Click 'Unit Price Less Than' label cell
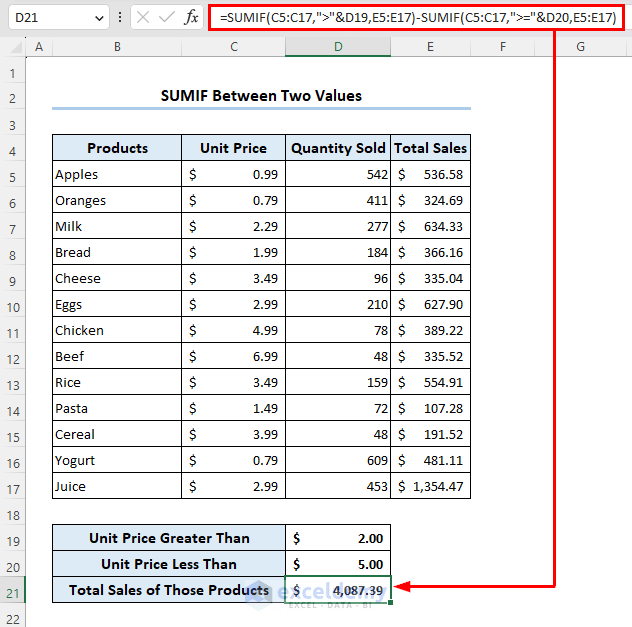The height and width of the screenshot is (627, 632). [x=169, y=564]
